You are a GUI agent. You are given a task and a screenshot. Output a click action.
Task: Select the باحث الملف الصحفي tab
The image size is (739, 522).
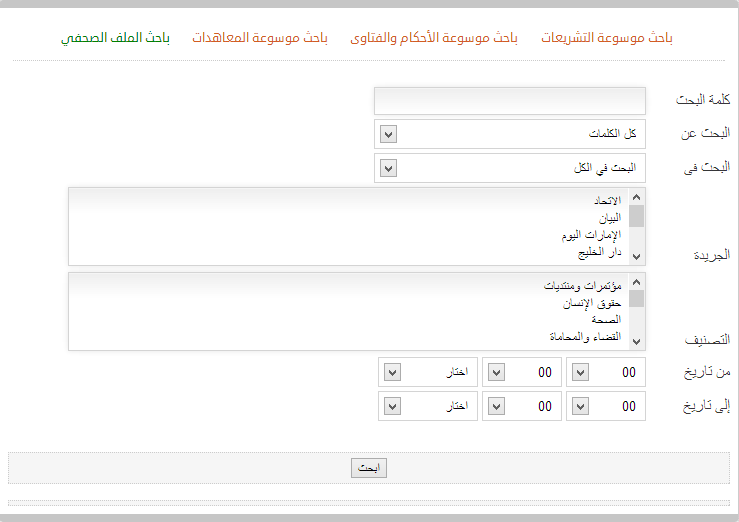click(115, 38)
